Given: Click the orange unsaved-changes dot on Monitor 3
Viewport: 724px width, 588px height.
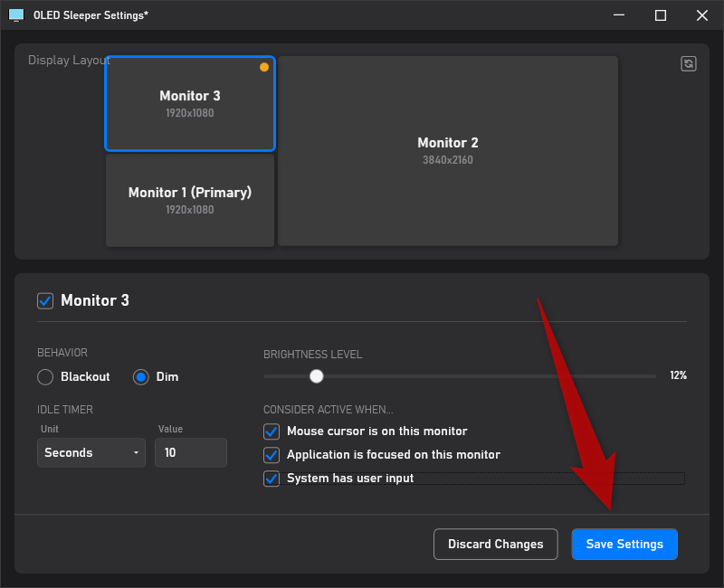Looking at the screenshot, I should [x=264, y=67].
